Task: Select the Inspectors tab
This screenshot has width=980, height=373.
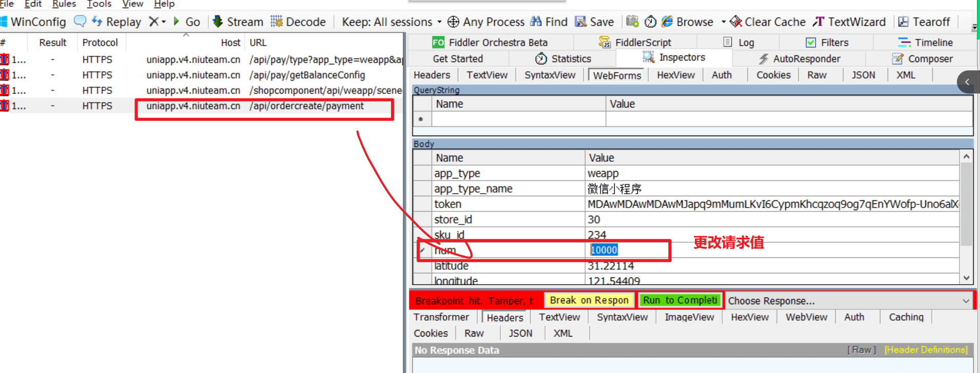Action: point(674,58)
